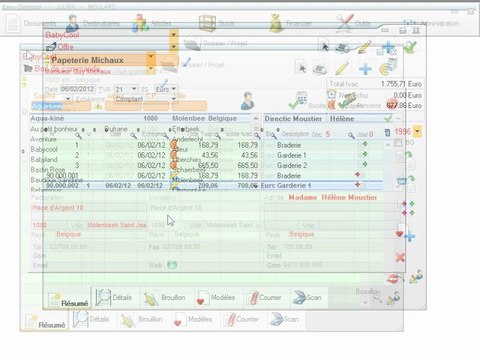Open the Stock menu
The height and width of the screenshot is (360, 480).
point(217,23)
